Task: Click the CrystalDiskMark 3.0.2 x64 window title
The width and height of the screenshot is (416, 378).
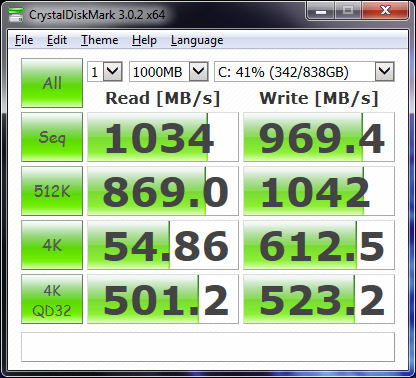Action: coord(97,15)
